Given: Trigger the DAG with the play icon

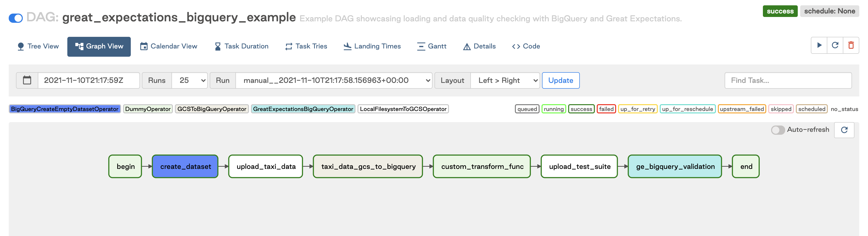Looking at the screenshot, I should click(x=819, y=45).
